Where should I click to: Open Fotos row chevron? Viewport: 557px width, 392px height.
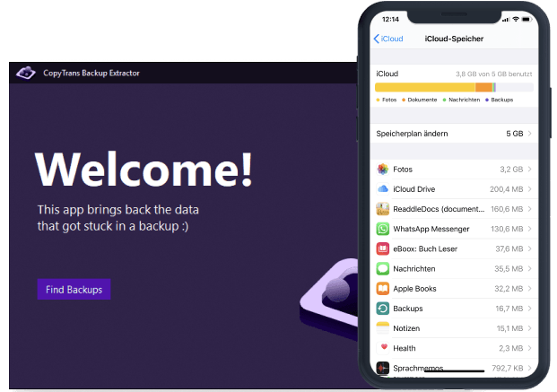click(530, 170)
